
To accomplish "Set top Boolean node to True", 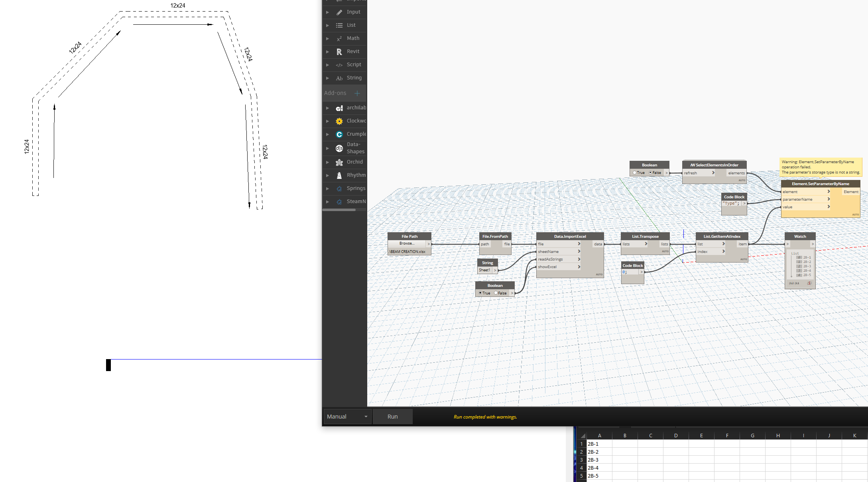I will tap(634, 173).
